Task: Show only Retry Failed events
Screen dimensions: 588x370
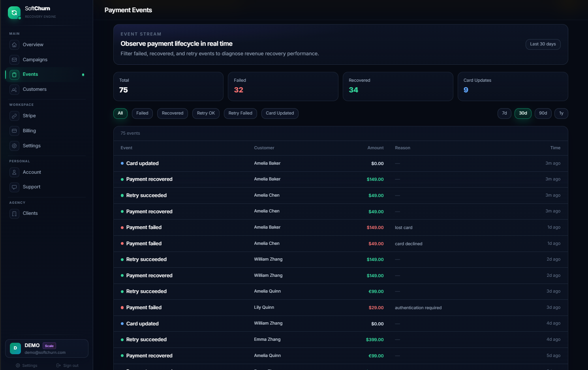Action: [240, 113]
